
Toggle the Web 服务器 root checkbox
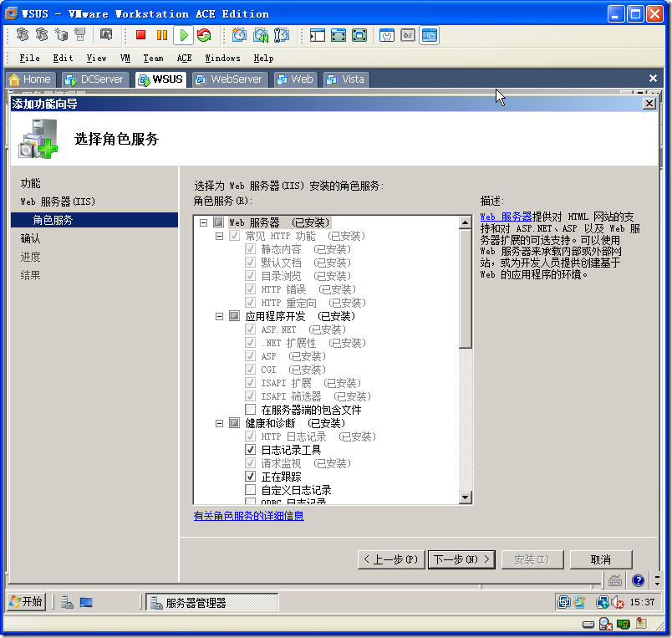(219, 222)
